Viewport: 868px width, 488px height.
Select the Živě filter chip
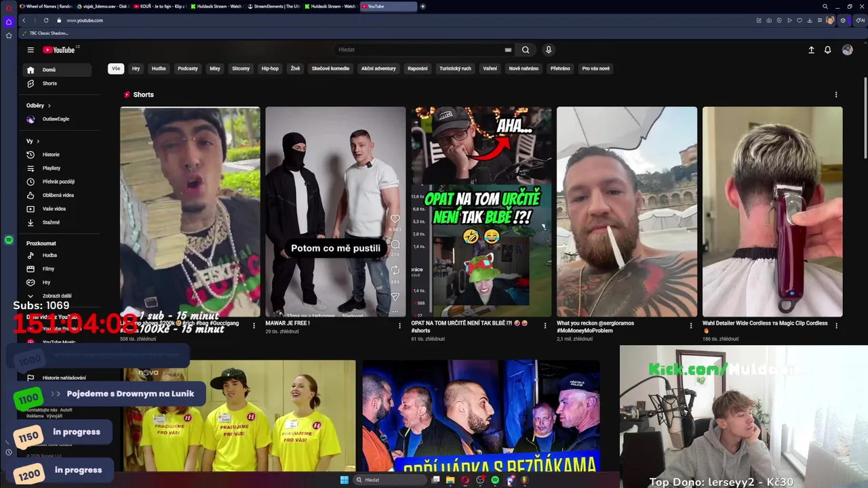point(295,68)
